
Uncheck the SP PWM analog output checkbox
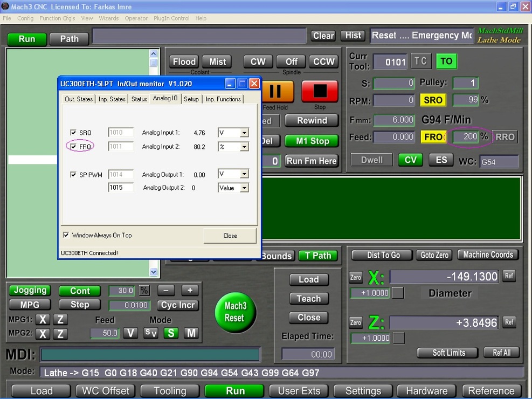coord(73,174)
